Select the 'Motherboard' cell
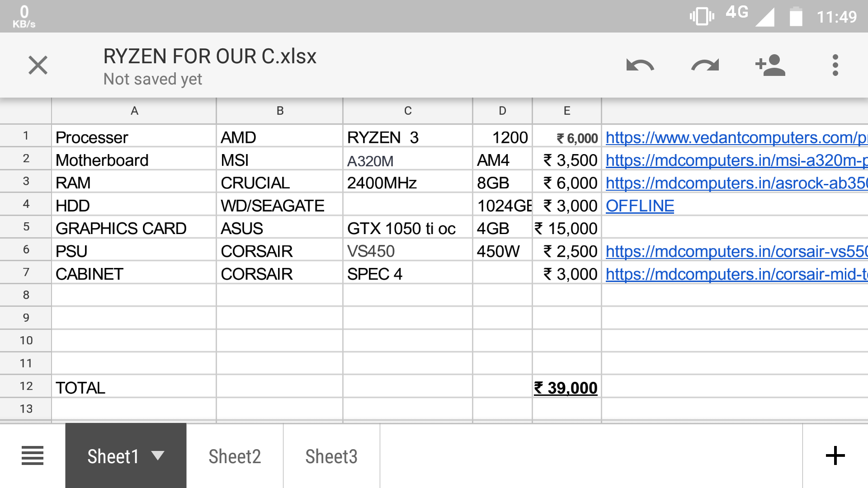The width and height of the screenshot is (868, 488). pos(134,158)
